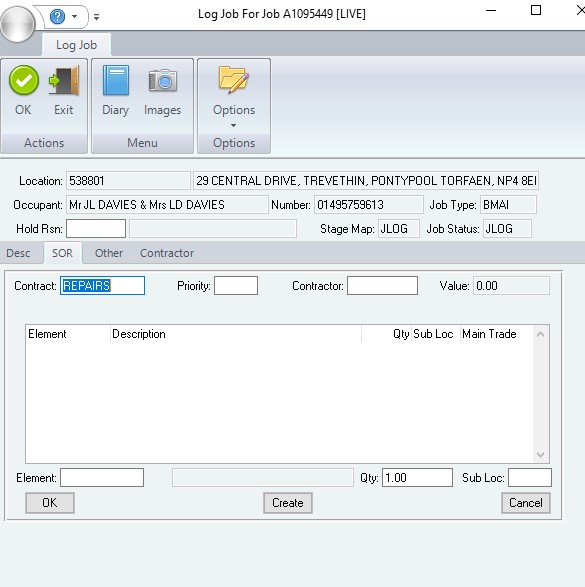Image resolution: width=585 pixels, height=587 pixels.
Task: Click the green OK checkmark icon
Action: point(24,80)
